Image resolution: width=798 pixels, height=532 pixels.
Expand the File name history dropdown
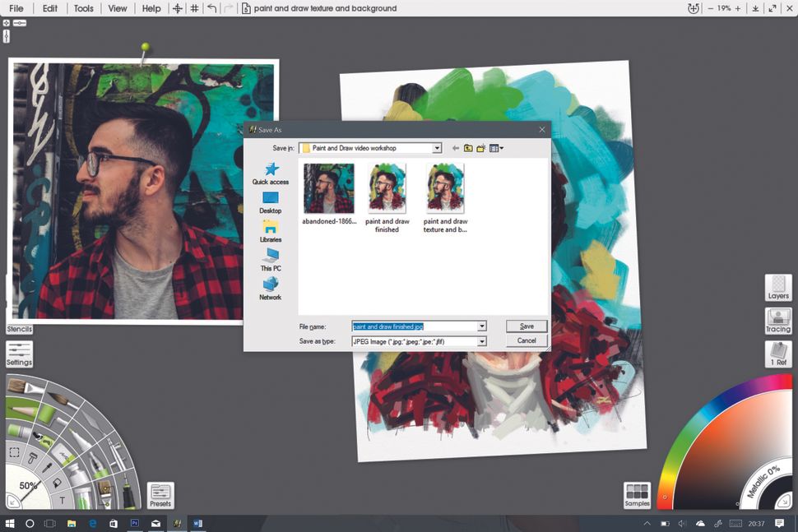tap(482, 326)
